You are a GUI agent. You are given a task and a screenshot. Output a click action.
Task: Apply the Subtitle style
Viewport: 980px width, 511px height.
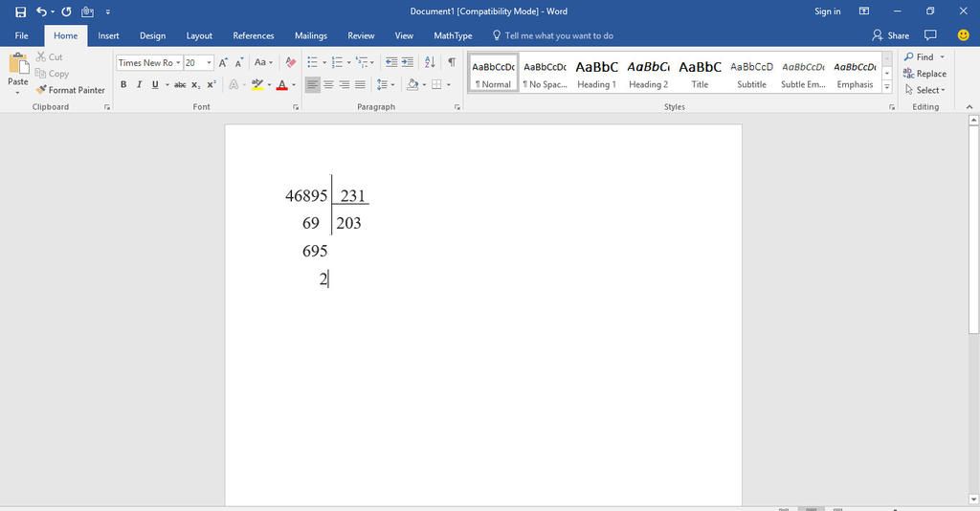pos(751,74)
